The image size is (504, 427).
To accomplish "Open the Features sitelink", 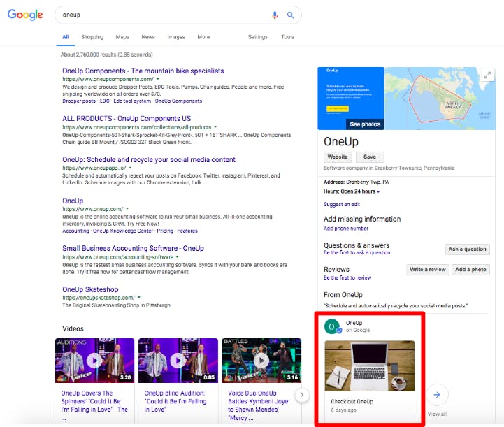I will 187,231.
